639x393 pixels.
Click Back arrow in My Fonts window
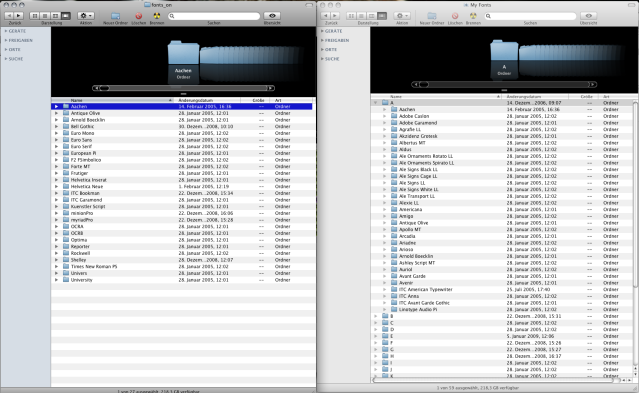pyautogui.click(x=325, y=15)
